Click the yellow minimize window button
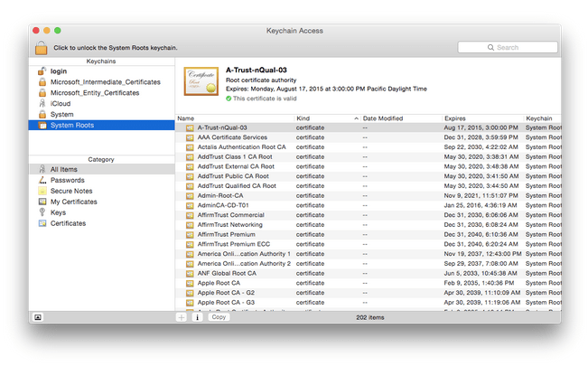Image resolution: width=588 pixels, height=367 pixels. (x=47, y=31)
